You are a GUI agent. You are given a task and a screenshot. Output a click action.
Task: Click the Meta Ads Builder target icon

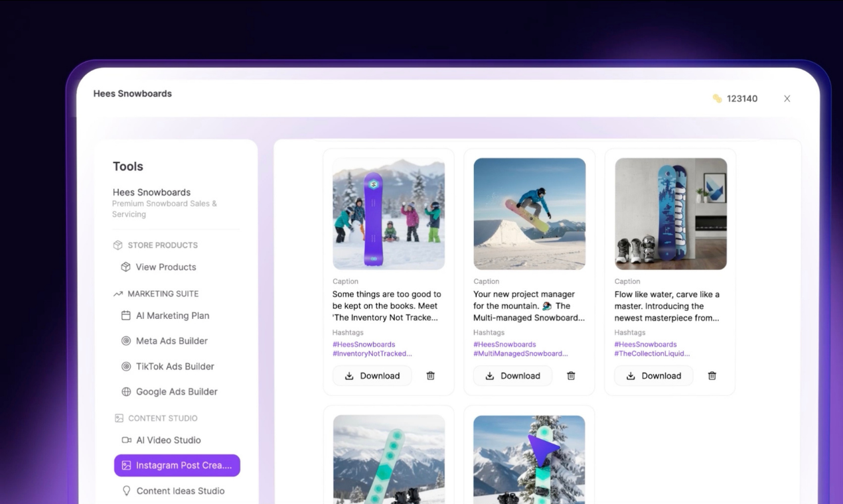[x=125, y=341]
